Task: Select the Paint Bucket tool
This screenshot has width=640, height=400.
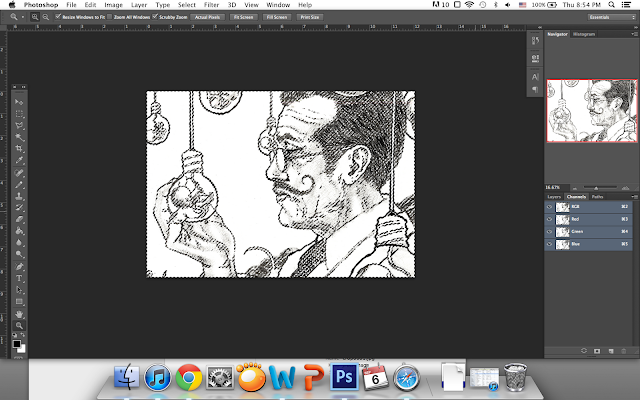Action: 19,231
